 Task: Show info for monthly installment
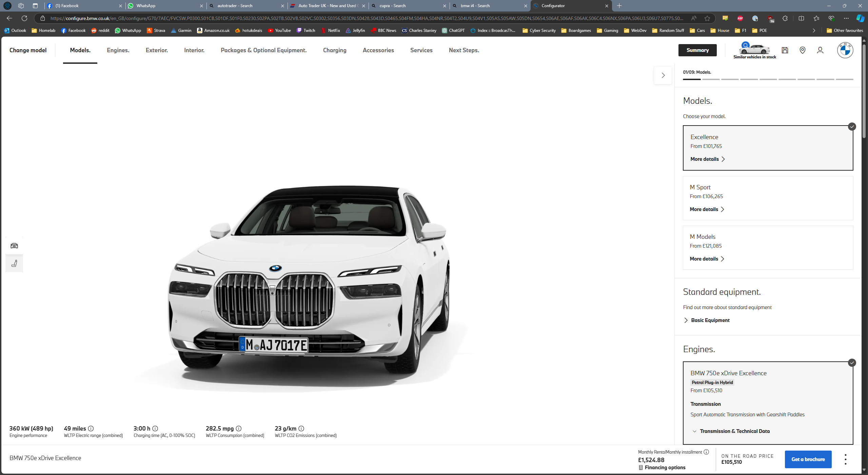click(x=706, y=452)
